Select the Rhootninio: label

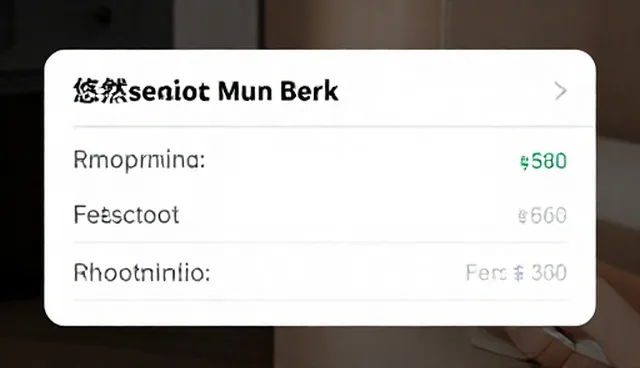(x=142, y=273)
